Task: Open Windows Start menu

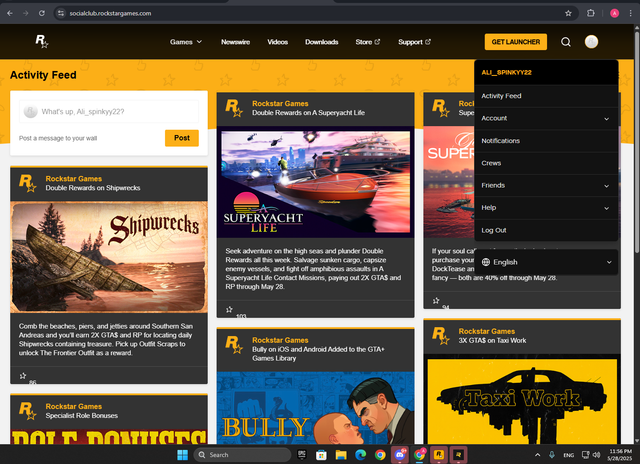Action: pos(182,455)
